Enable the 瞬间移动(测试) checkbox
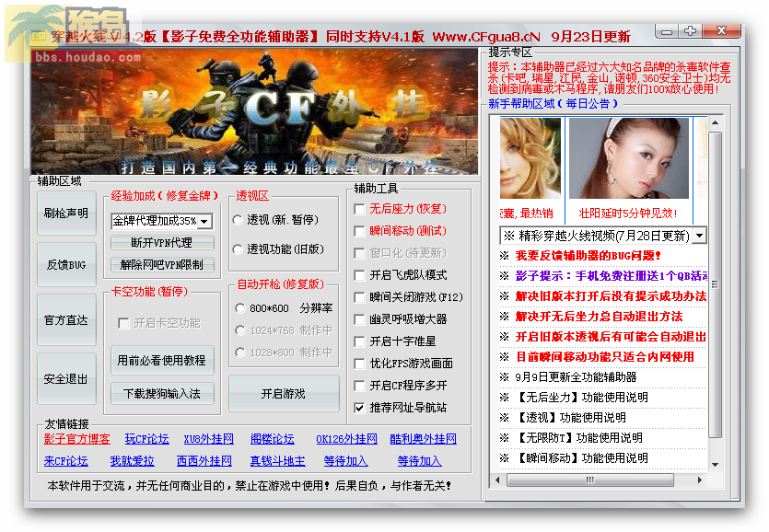Viewport: 769px width, 532px height. pos(359,231)
